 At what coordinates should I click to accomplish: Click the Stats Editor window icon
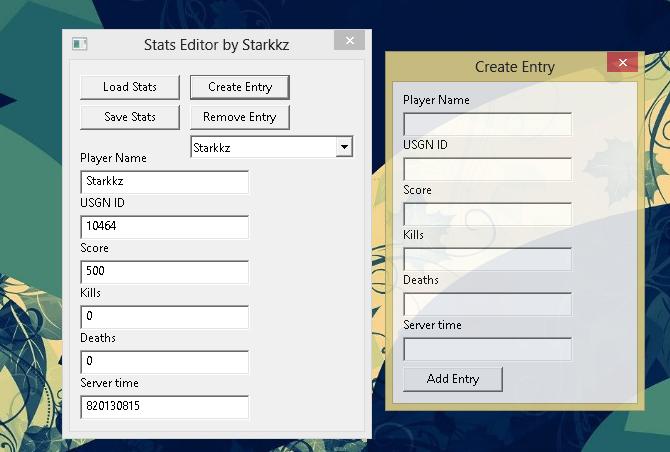(79, 44)
